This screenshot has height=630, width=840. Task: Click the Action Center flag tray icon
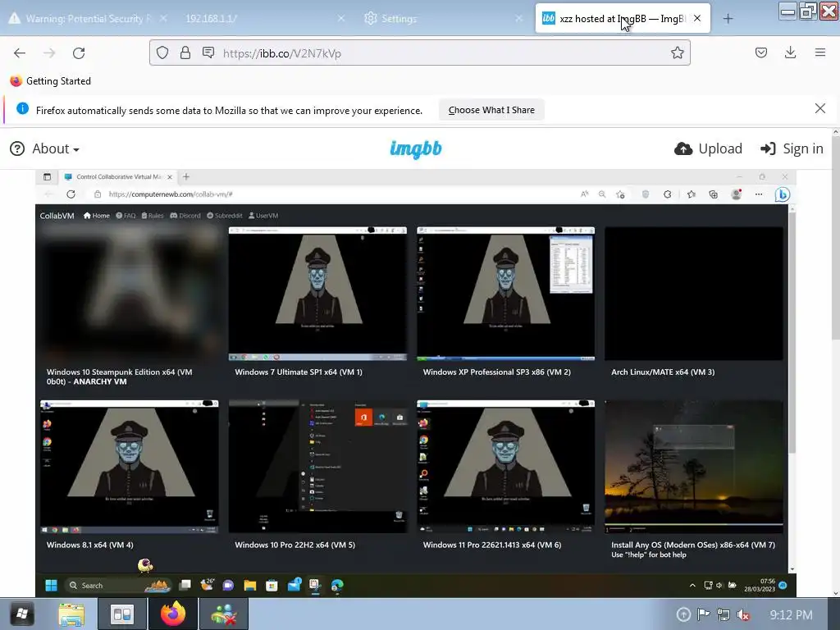point(703,614)
